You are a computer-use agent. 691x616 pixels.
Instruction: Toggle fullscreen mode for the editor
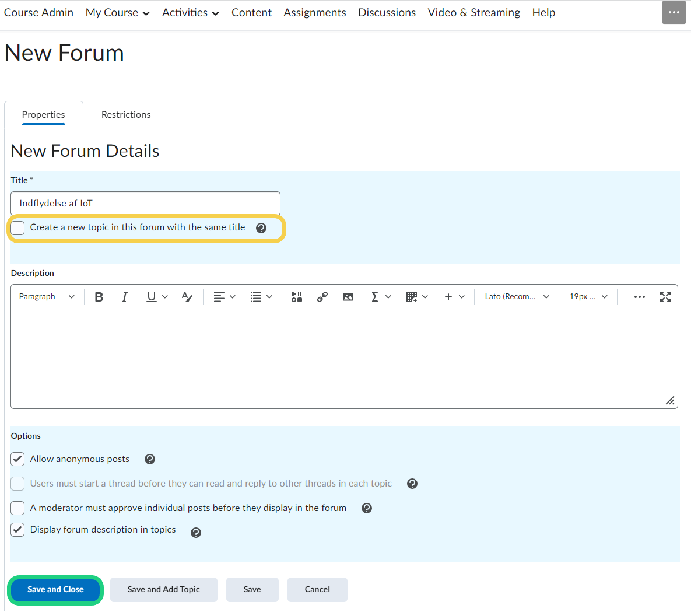(665, 297)
